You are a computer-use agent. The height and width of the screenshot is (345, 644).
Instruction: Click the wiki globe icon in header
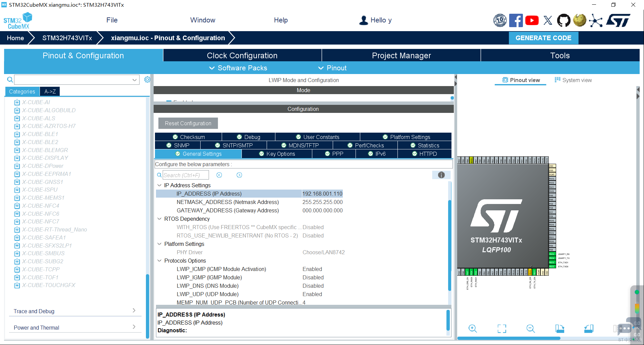click(580, 20)
